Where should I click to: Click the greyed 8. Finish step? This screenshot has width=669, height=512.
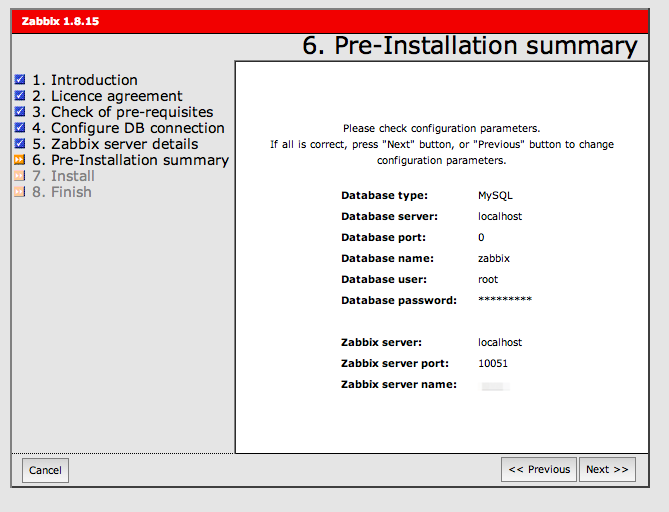pos(62,192)
